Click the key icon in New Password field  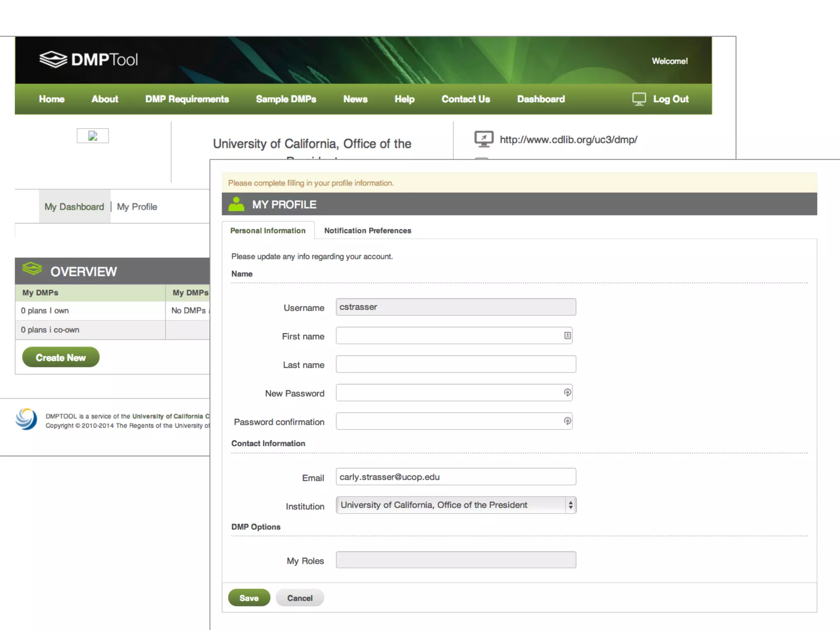tap(567, 393)
